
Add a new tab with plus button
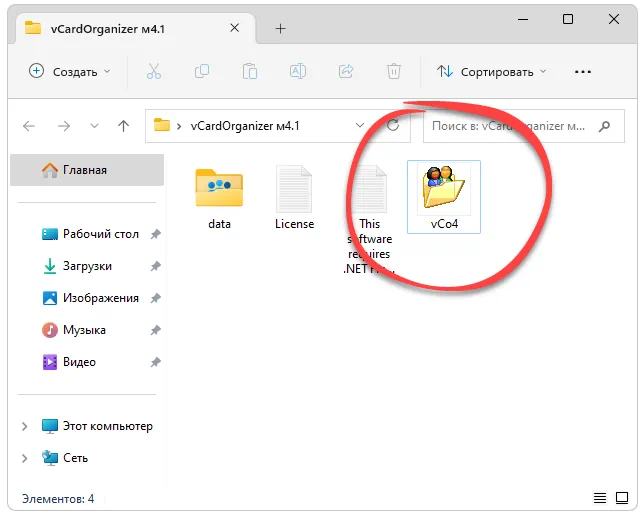[x=280, y=28]
